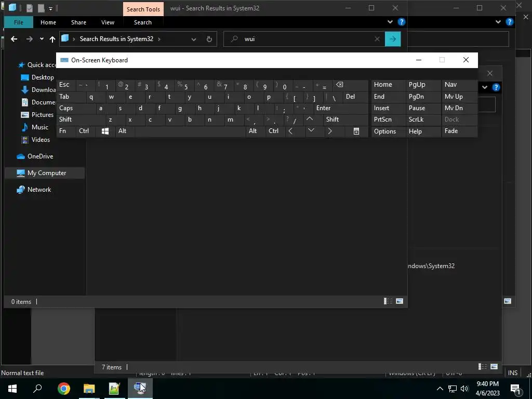This screenshot has width=532, height=399.
Task: Click the space bar key
Action: pyautogui.click(x=190, y=131)
